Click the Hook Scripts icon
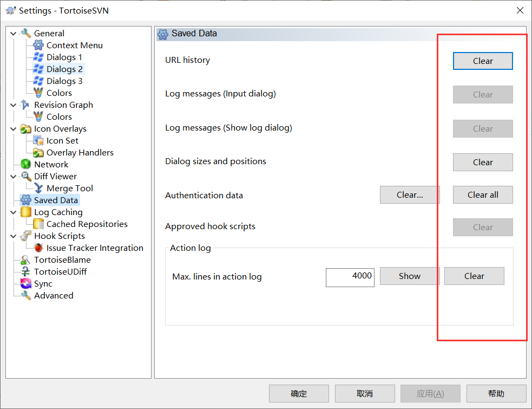The image size is (532, 409). point(26,236)
